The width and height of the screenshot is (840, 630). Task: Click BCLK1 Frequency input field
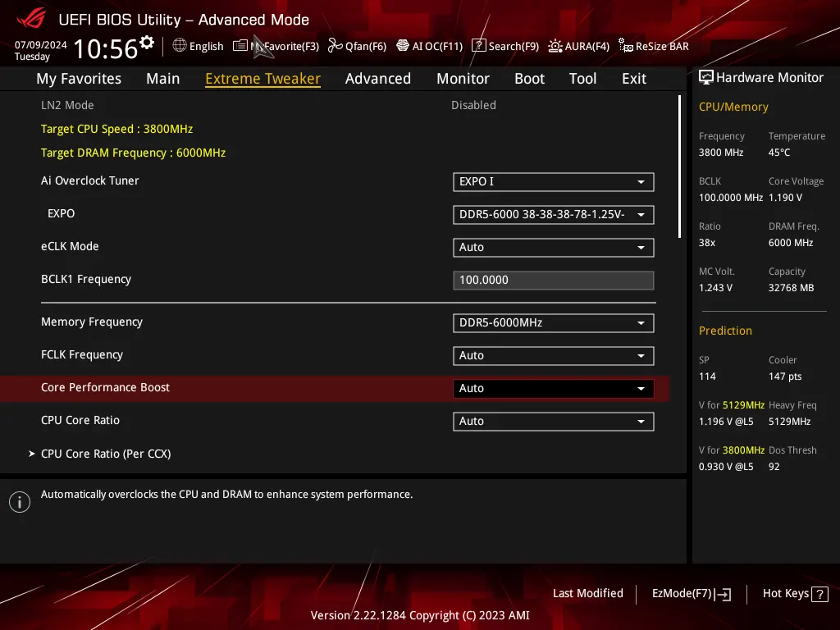(x=554, y=280)
